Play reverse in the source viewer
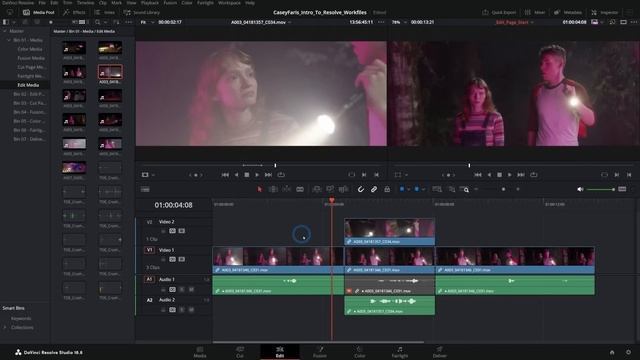Screen dimensions: 640x360 click(x=236, y=175)
